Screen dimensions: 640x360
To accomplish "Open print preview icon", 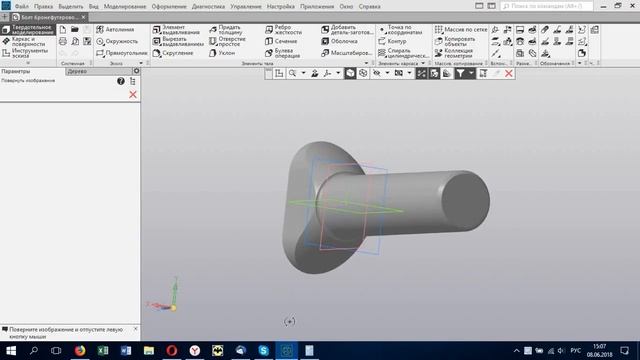I will tap(75, 41).
